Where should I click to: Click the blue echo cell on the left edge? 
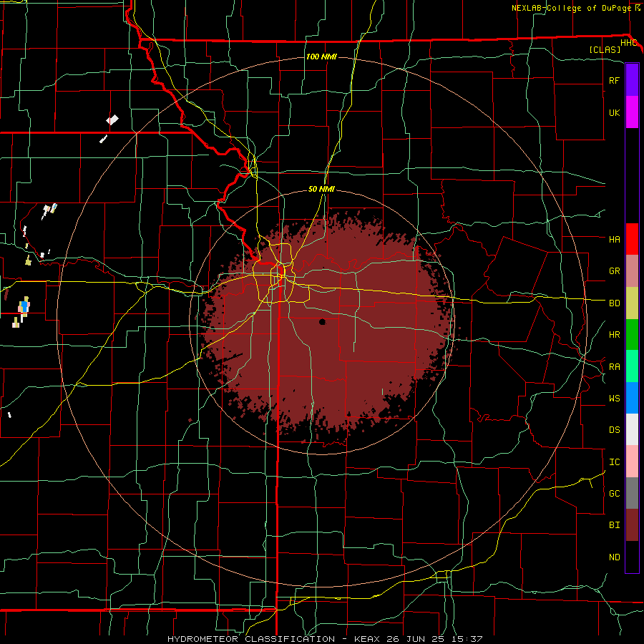(x=24, y=306)
